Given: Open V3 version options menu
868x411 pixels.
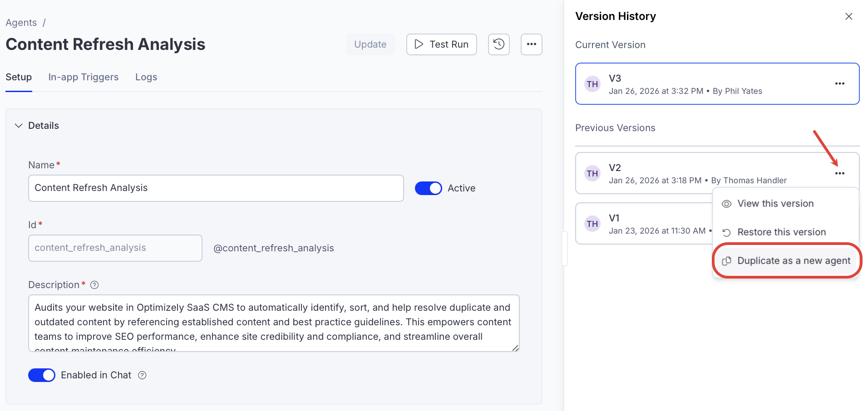Looking at the screenshot, I should 839,83.
